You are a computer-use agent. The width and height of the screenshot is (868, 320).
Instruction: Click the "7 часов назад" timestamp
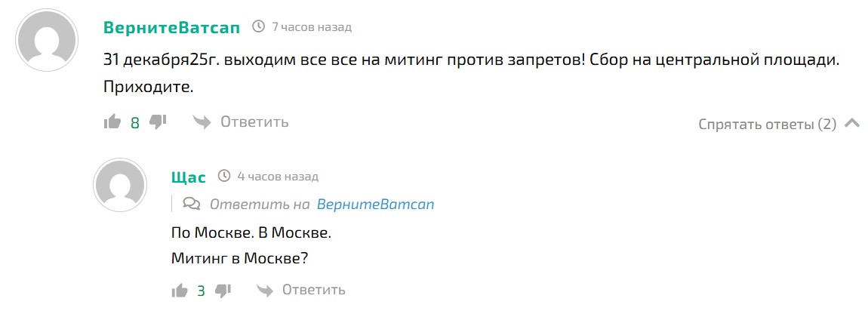312,27
